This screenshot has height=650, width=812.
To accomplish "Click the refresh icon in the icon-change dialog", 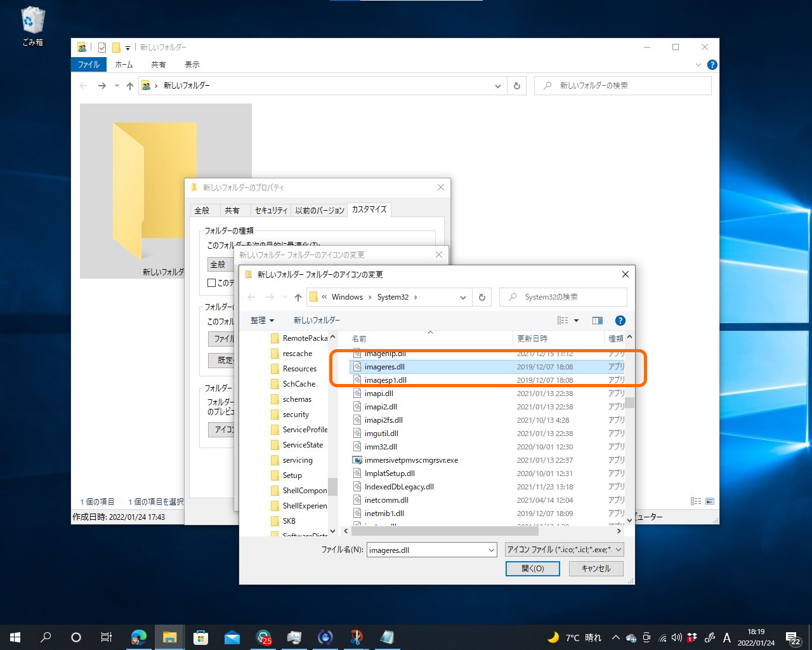I will [481, 296].
